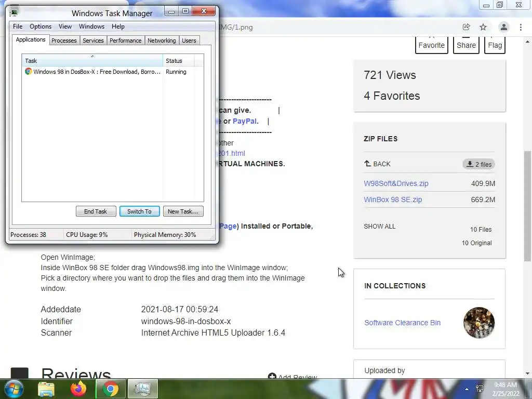The width and height of the screenshot is (532, 399).
Task: Sort the list by Task column header
Action: coord(92,61)
